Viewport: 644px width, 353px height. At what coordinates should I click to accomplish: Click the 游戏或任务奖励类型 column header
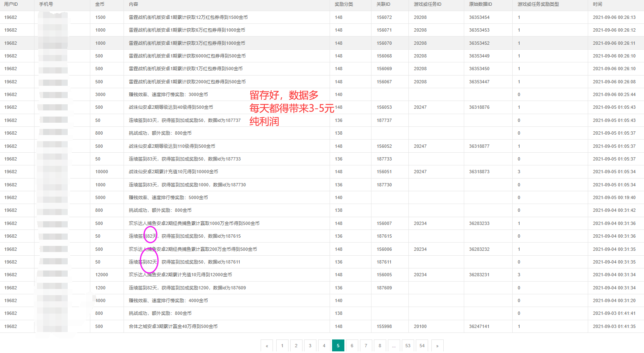tap(538, 4)
